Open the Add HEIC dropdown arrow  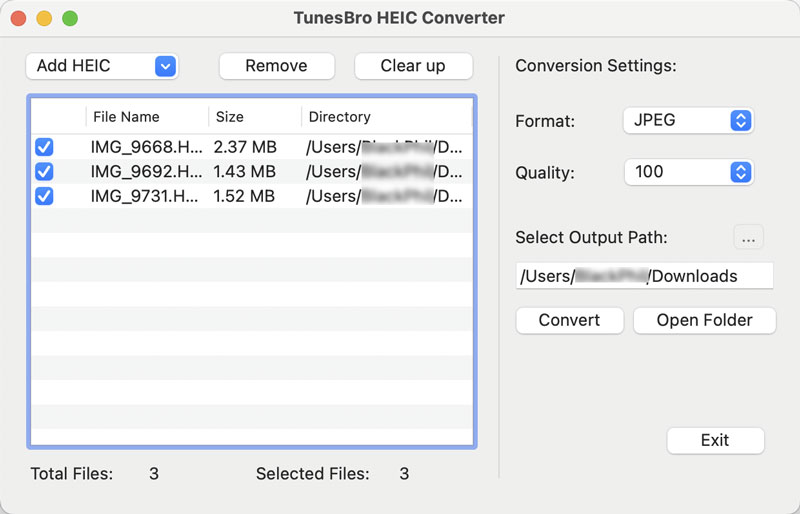[165, 66]
